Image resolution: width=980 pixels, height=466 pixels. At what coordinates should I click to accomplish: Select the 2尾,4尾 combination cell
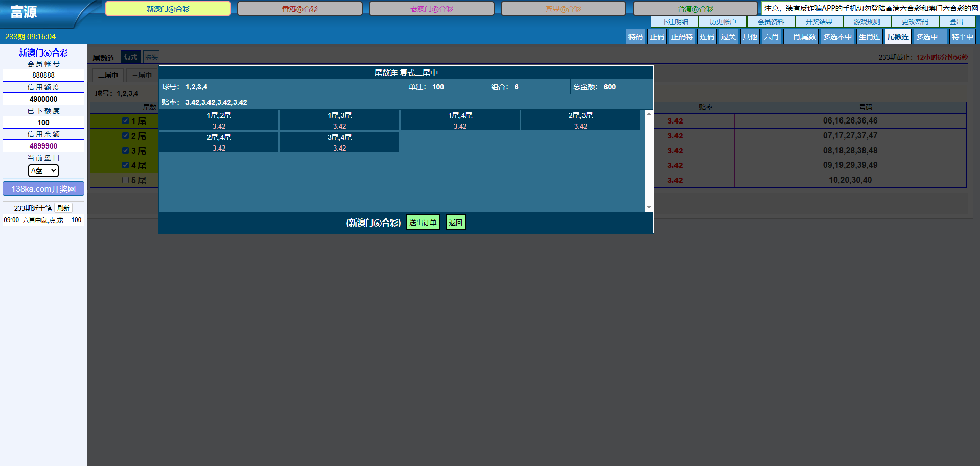[x=219, y=142]
